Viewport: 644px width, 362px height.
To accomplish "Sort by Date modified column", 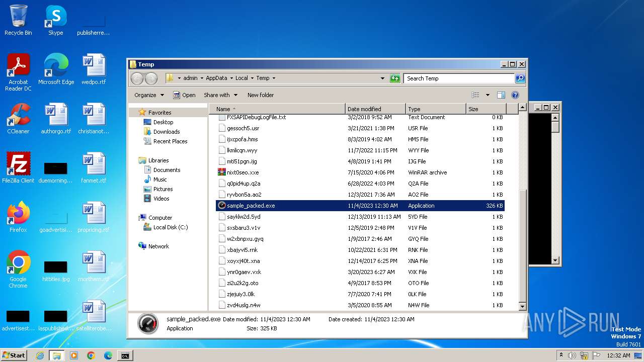I will click(375, 109).
